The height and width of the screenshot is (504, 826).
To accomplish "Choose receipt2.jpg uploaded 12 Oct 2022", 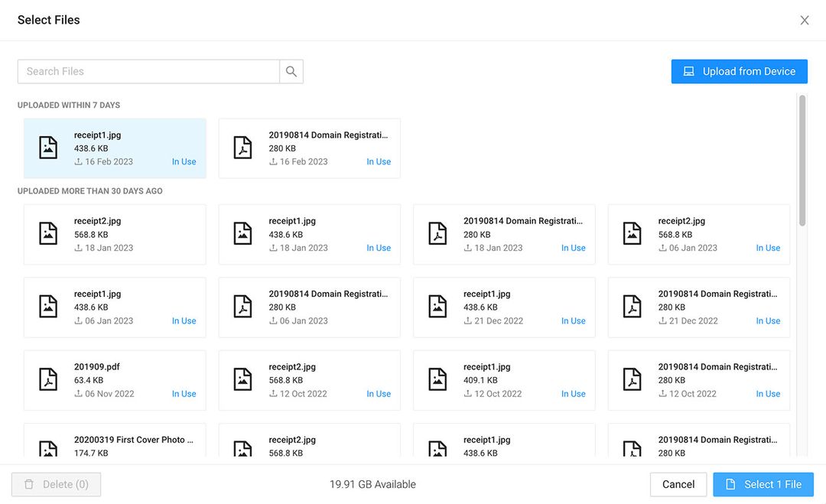I will (309, 380).
